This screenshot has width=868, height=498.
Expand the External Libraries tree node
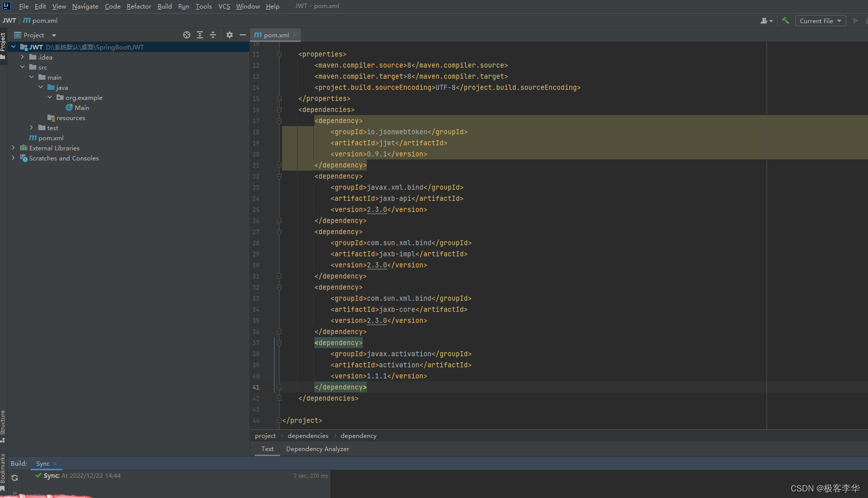click(13, 148)
